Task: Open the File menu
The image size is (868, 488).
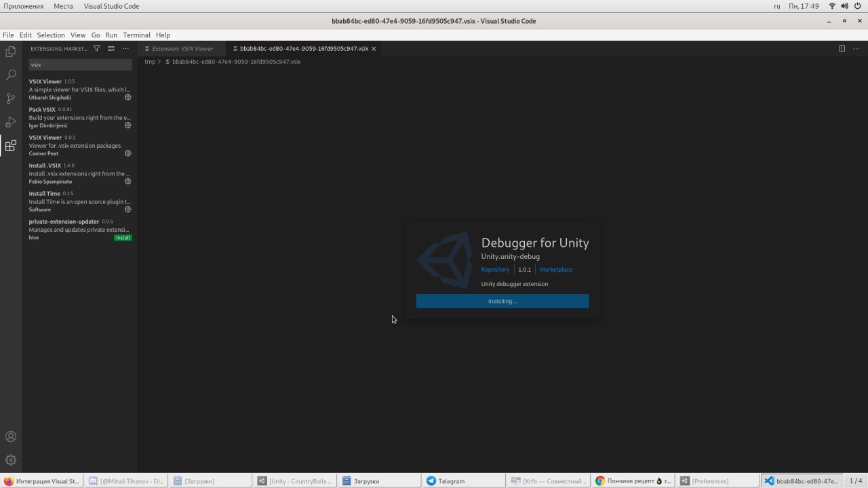Action: (x=8, y=35)
